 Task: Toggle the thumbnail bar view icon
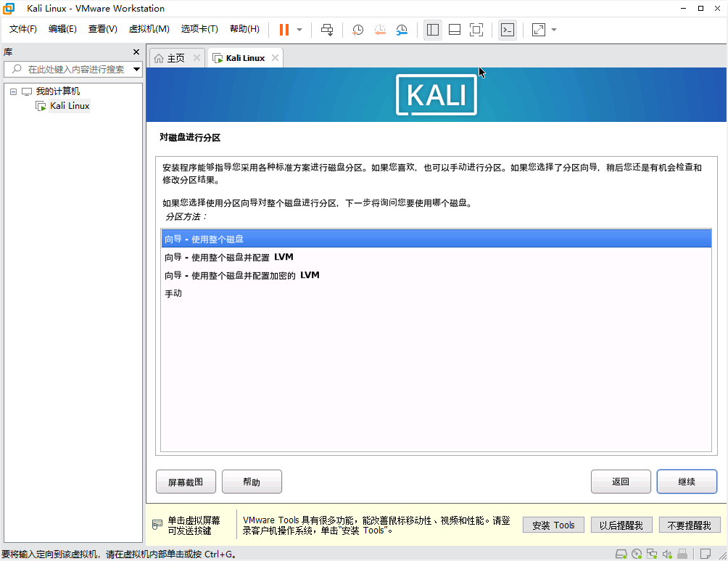coord(455,30)
